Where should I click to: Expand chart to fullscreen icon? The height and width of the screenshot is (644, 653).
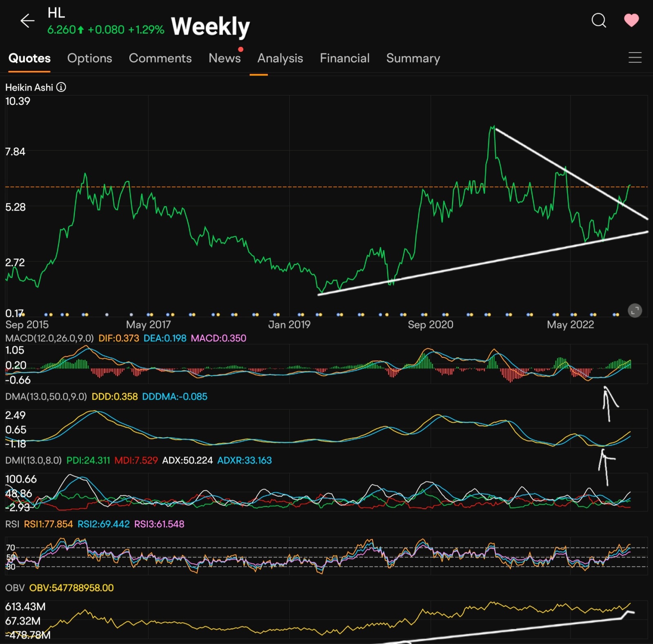(635, 311)
